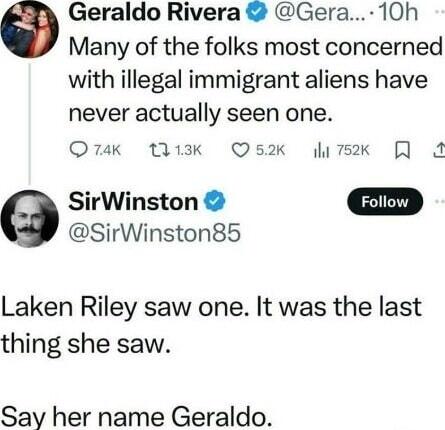Open more options beside the Follow button
This screenshot has height=430, width=445.
click(440, 201)
